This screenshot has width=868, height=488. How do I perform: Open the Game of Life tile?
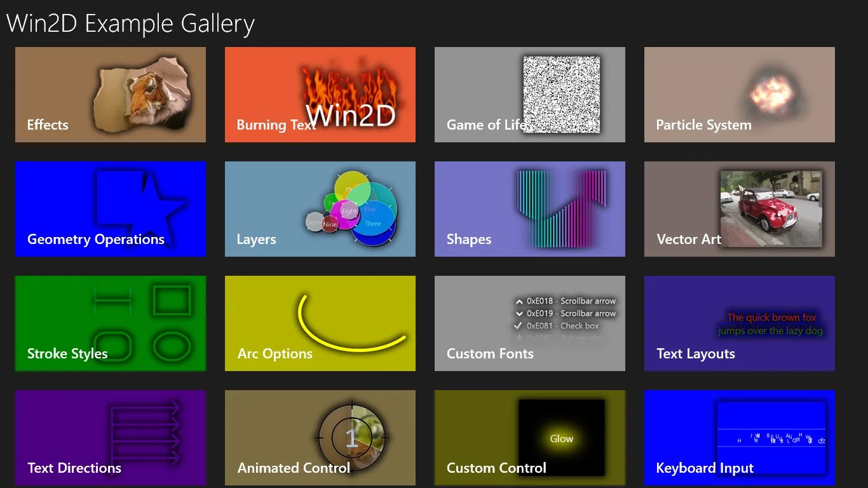[x=530, y=95]
